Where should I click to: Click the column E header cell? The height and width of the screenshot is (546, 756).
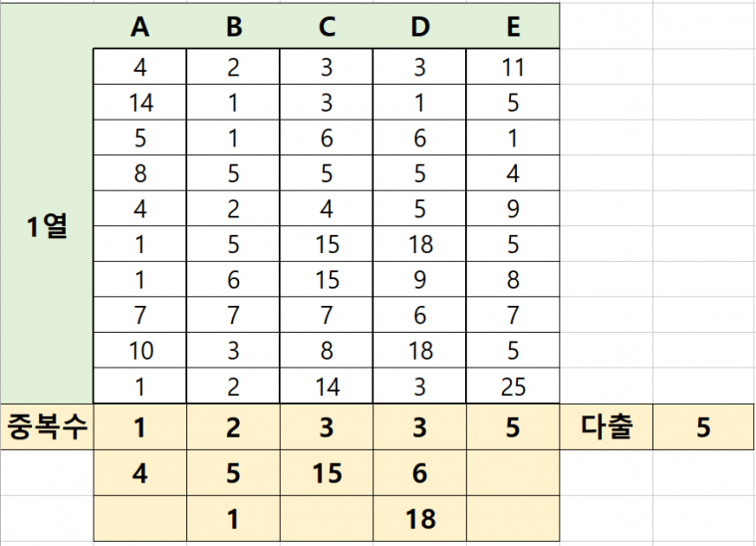[513, 27]
